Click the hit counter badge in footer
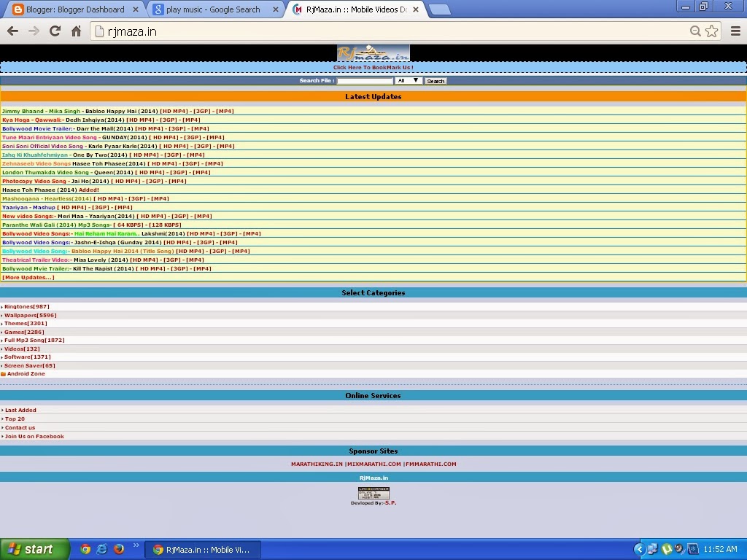 tap(373, 492)
